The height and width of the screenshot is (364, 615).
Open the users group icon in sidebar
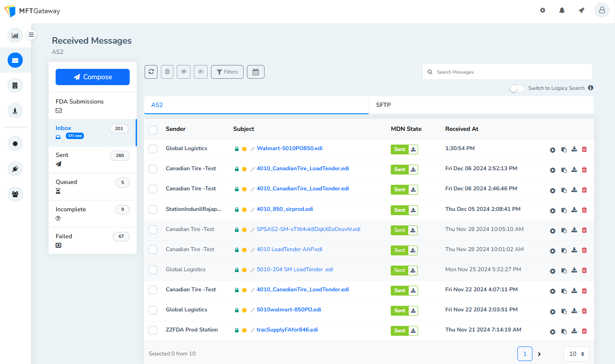click(15, 194)
